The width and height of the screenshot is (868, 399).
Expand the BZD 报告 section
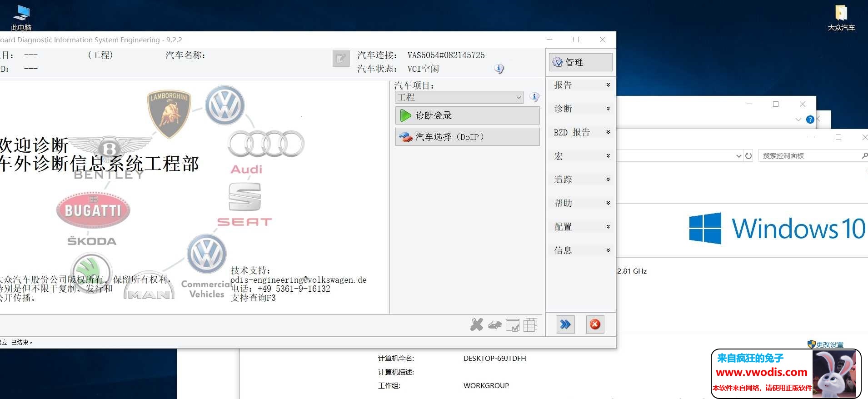click(x=581, y=132)
